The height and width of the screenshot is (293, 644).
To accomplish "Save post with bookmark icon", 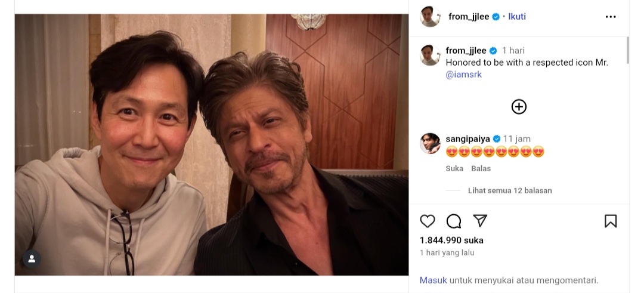I will (x=611, y=221).
